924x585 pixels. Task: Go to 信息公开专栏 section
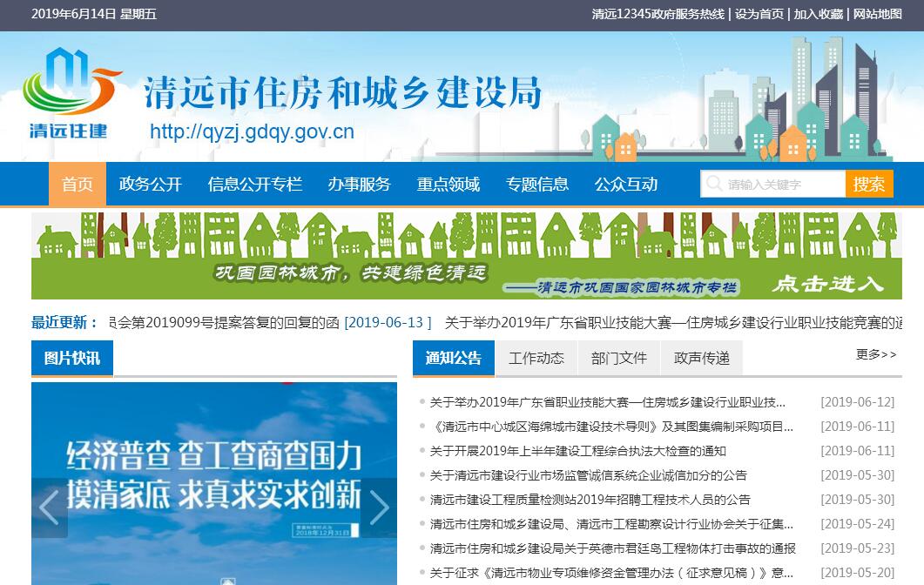tap(254, 185)
